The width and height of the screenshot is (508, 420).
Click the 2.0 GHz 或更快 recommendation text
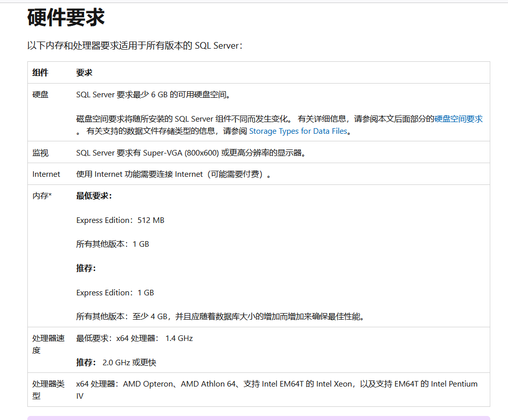tap(129, 362)
